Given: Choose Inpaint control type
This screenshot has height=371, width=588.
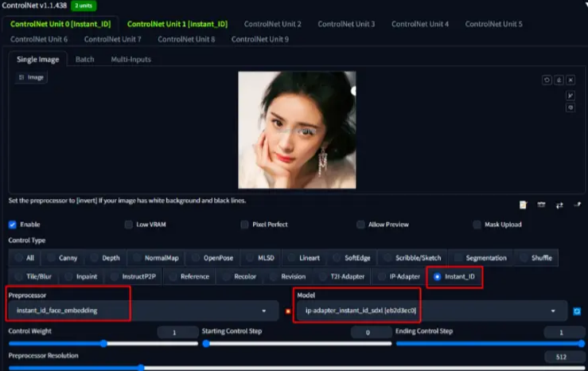Looking at the screenshot, I should coord(81,276).
